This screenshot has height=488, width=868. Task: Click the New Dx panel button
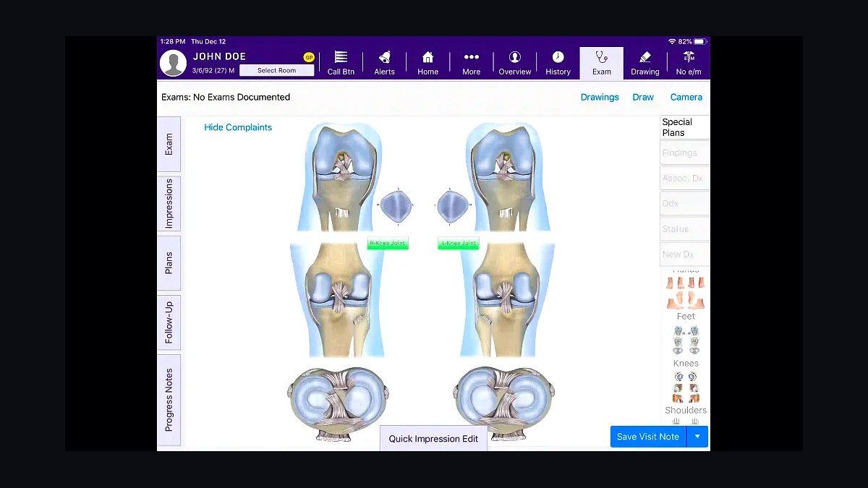[685, 254]
